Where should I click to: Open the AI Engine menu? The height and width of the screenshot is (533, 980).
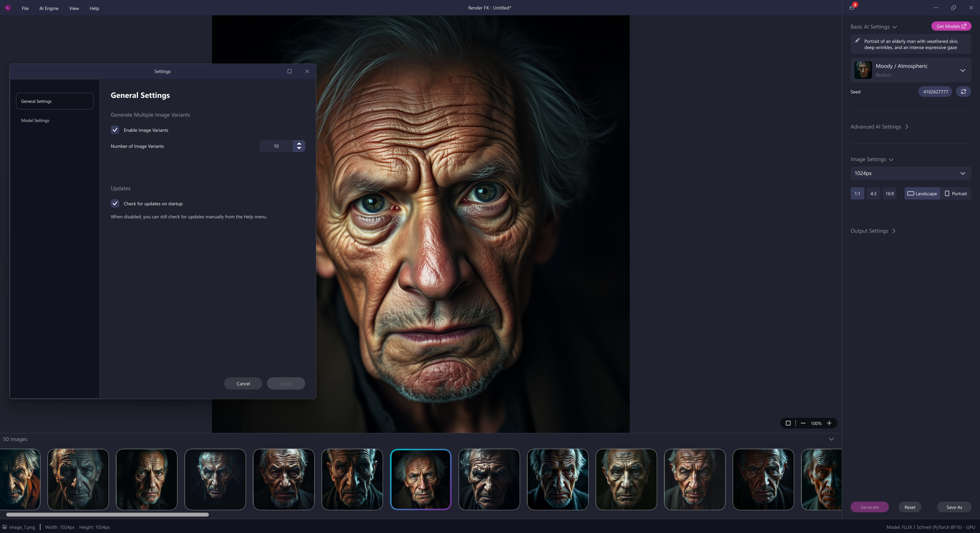coord(49,8)
